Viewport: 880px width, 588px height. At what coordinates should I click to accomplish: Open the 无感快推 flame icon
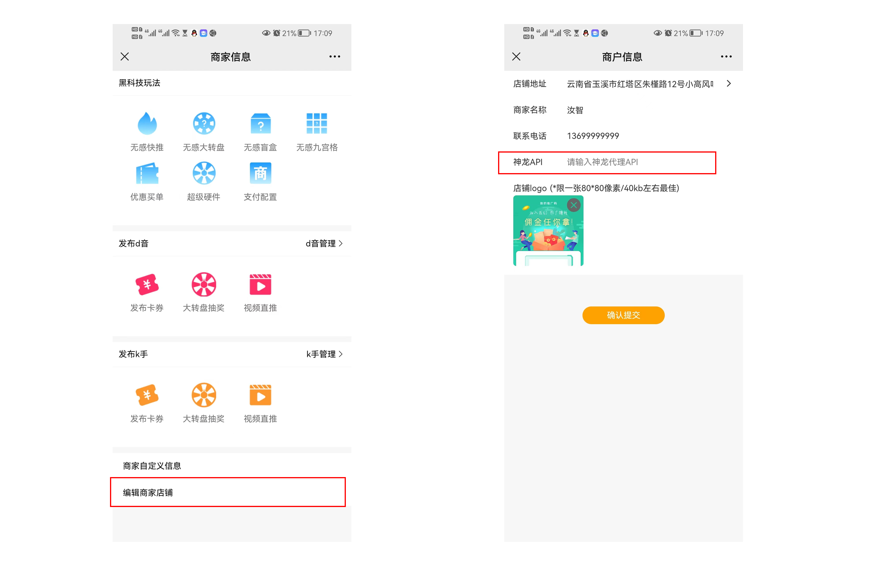pyautogui.click(x=147, y=123)
